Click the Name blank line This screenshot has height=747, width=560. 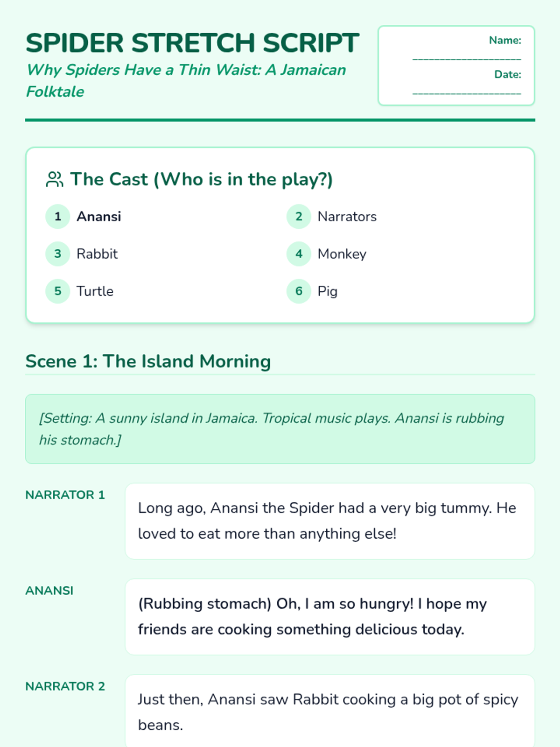(x=467, y=58)
